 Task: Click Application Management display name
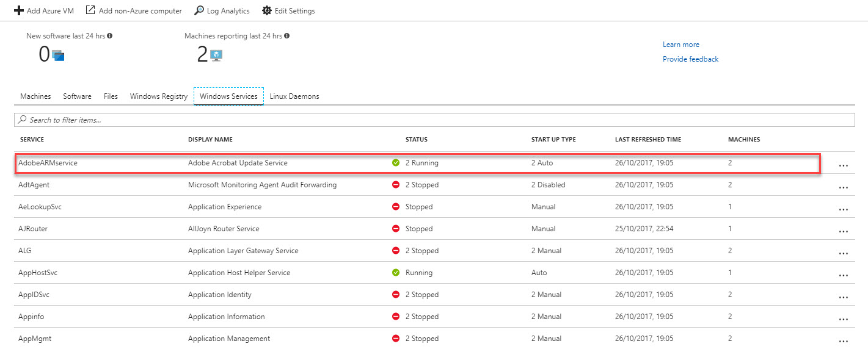[229, 339]
